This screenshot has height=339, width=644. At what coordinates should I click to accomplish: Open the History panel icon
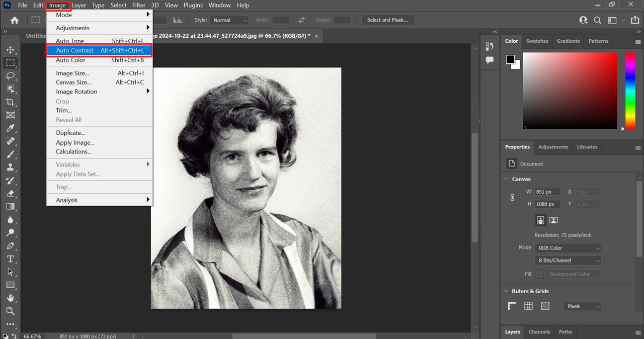(x=490, y=46)
